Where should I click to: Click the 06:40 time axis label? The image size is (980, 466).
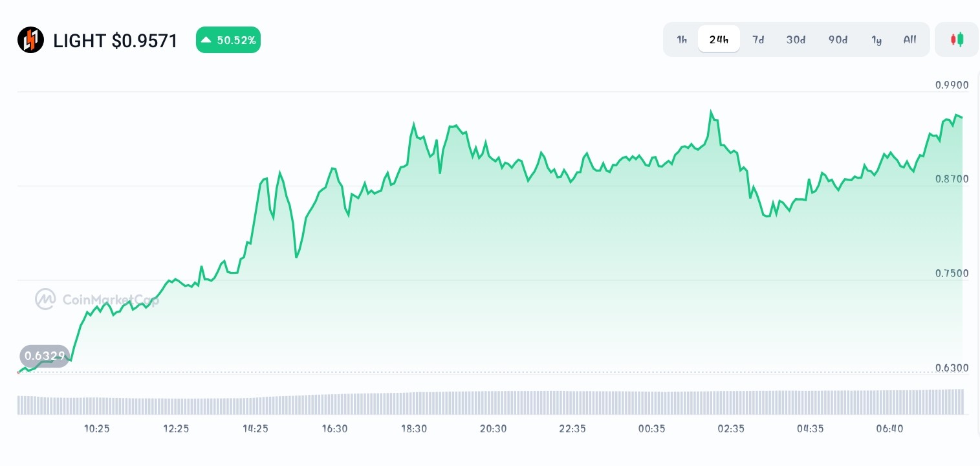tap(889, 428)
